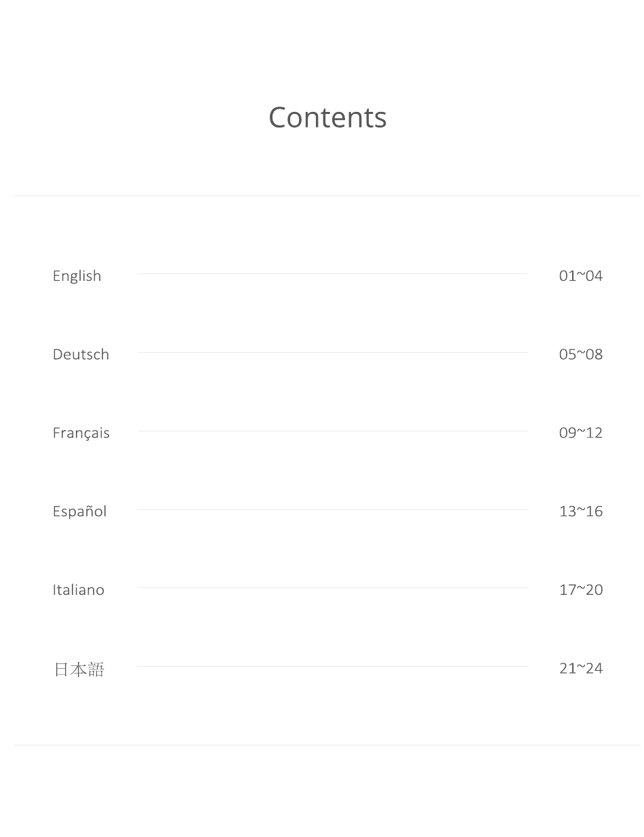Go to pages 05~08
The width and height of the screenshot is (644, 837).
coord(581,354)
